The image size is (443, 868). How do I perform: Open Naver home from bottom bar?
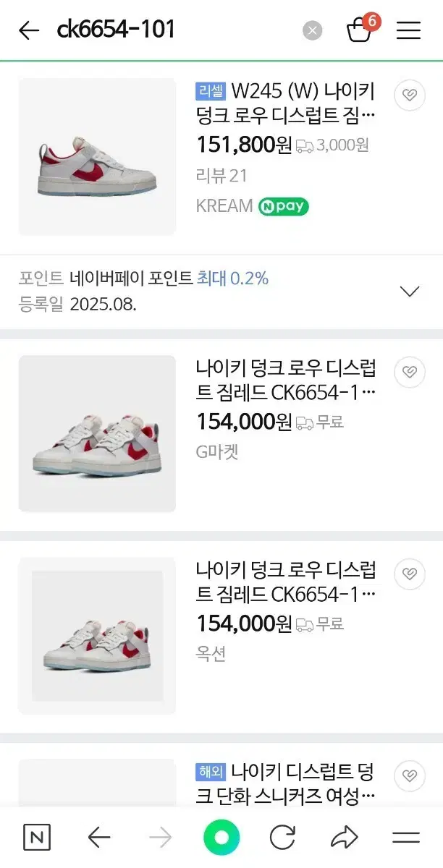click(37, 838)
